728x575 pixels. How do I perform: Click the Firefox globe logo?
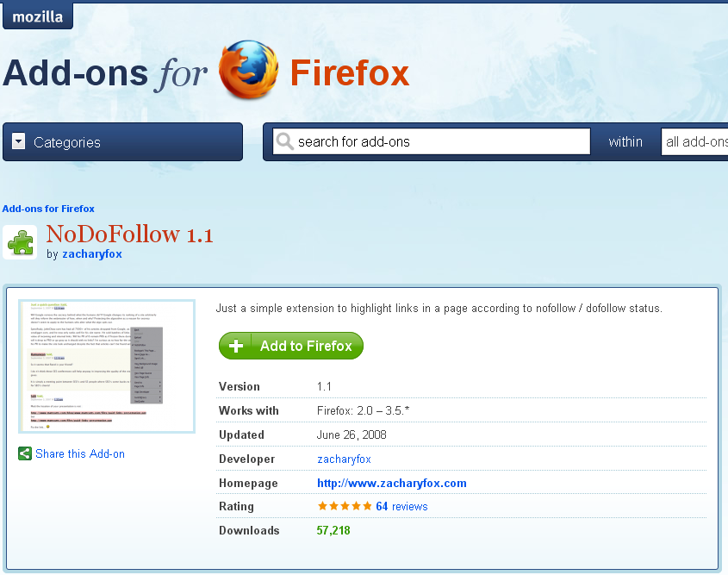(x=249, y=70)
